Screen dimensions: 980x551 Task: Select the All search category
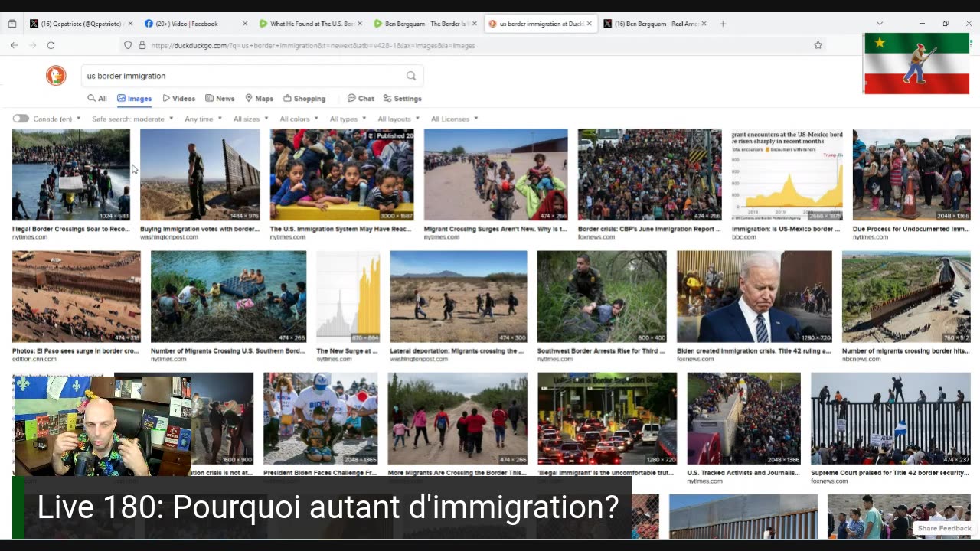coord(97,99)
